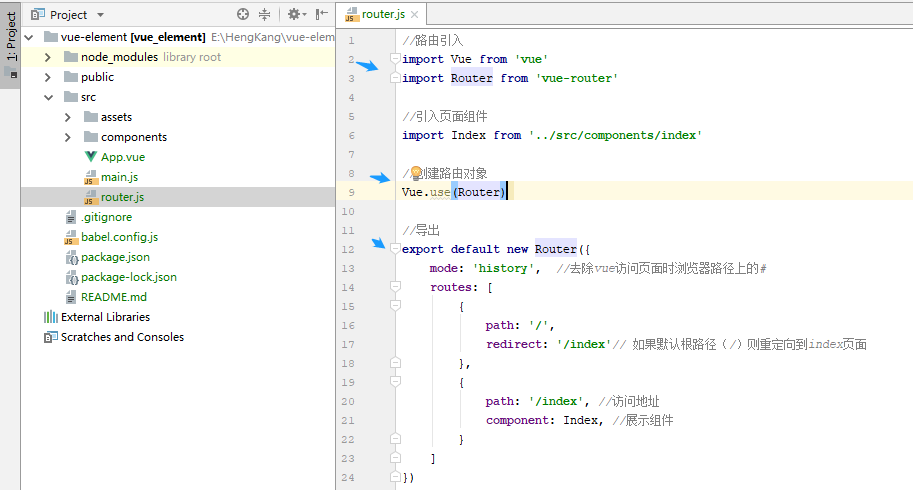Expand the components folder
The image size is (913, 490).
click(x=68, y=137)
